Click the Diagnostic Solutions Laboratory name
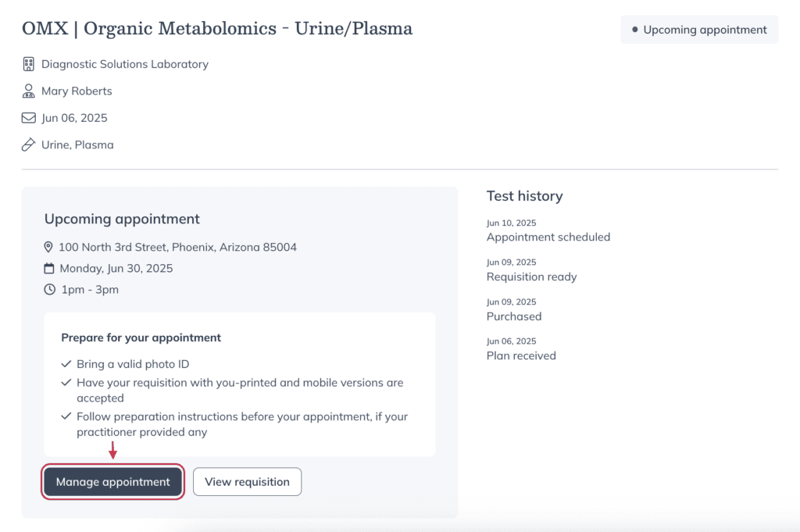The image size is (800, 532). (x=125, y=64)
